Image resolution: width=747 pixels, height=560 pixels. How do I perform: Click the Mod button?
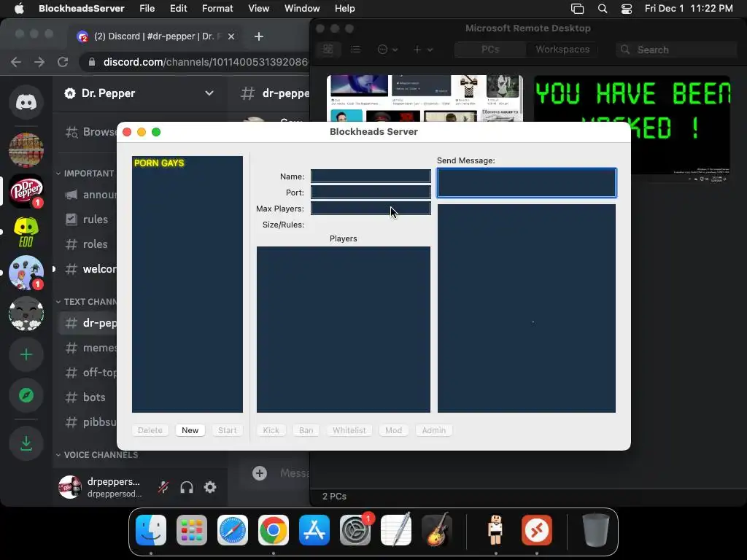(393, 430)
